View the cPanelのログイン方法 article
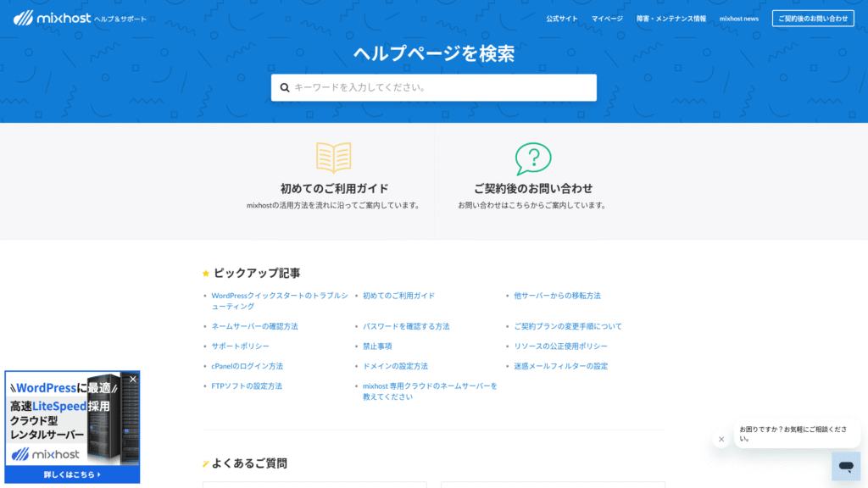The height and width of the screenshot is (488, 868). click(247, 366)
